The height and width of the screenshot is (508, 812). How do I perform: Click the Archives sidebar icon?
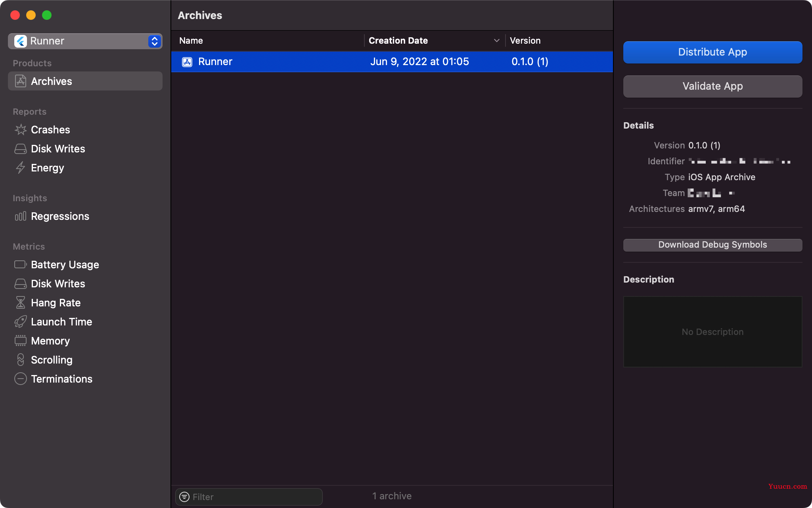[x=20, y=81]
